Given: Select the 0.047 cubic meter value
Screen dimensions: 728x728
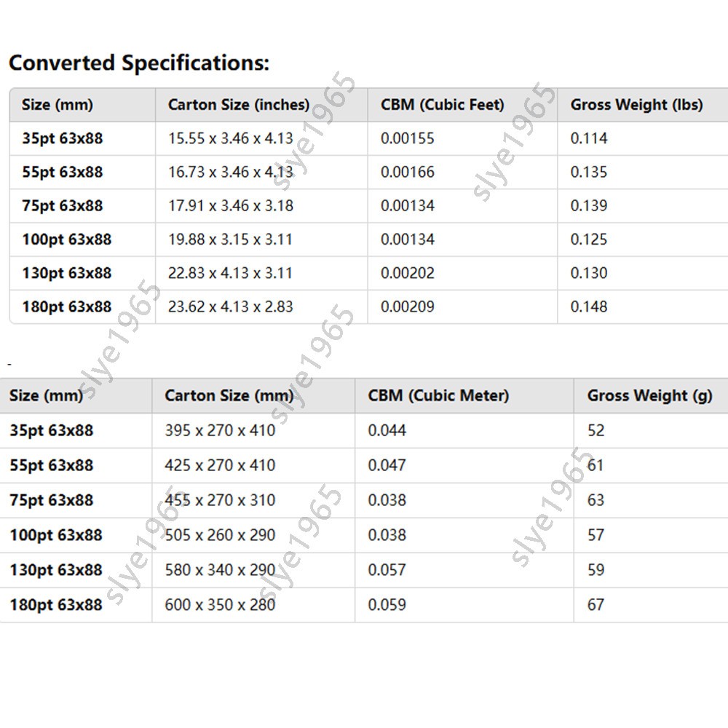Looking at the screenshot, I should pos(387,465).
